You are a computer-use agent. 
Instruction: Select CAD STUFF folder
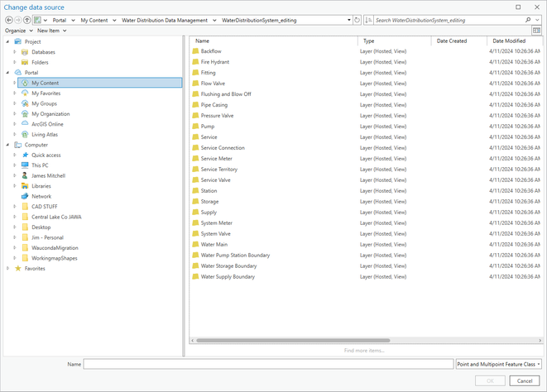[45, 207]
